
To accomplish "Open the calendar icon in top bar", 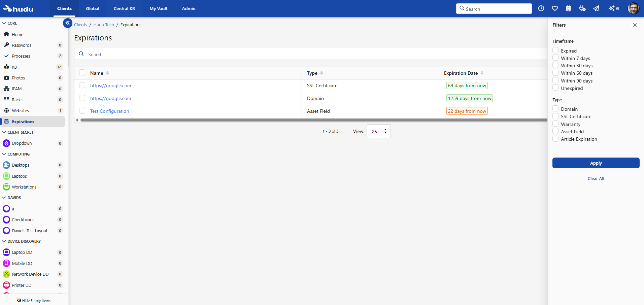I will tap(569, 8).
